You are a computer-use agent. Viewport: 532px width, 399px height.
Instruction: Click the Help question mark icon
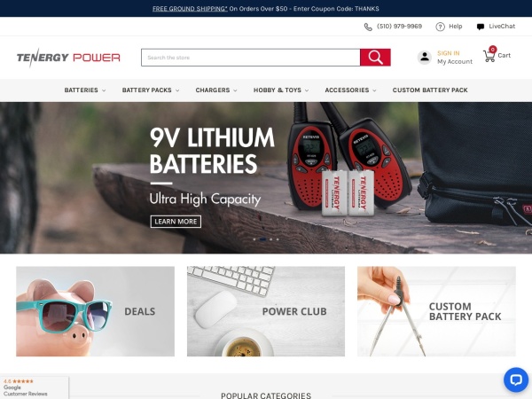(x=440, y=27)
